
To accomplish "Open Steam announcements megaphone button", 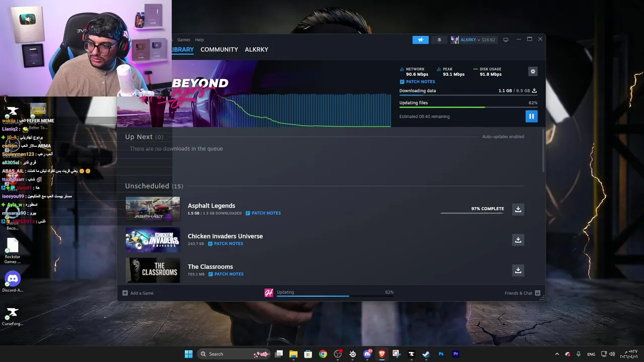I will tap(421, 40).
